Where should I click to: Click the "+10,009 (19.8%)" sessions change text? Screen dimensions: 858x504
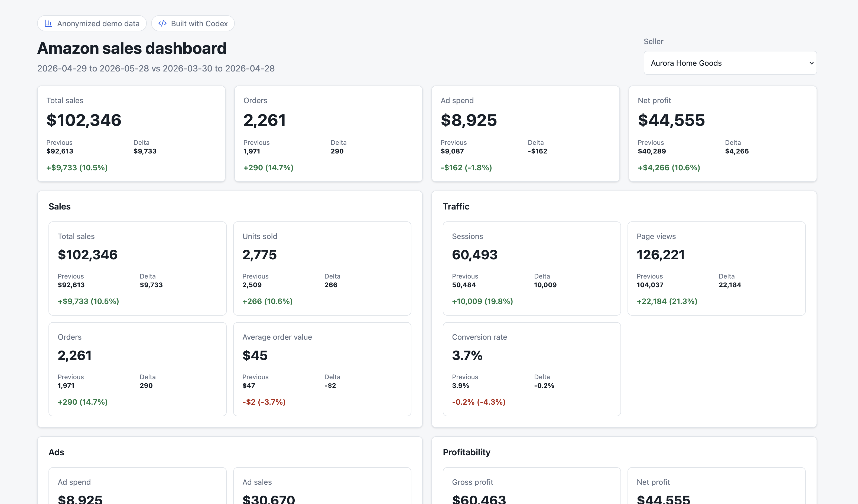(x=482, y=301)
